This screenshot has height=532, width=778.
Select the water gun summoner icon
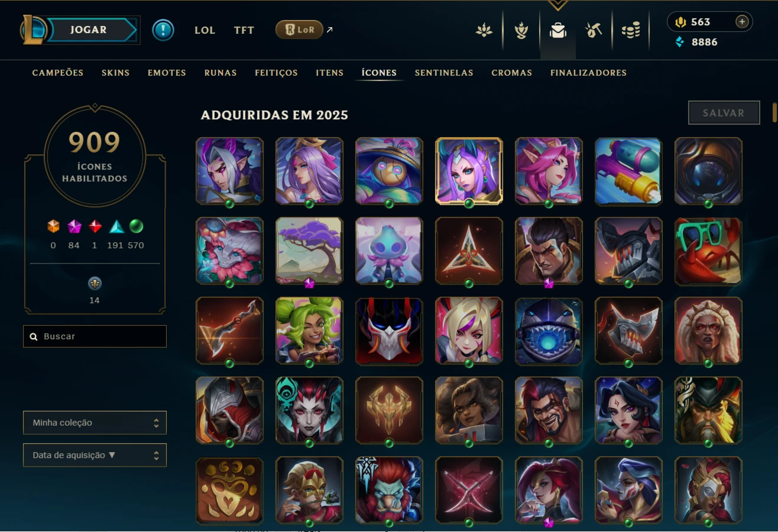628,171
